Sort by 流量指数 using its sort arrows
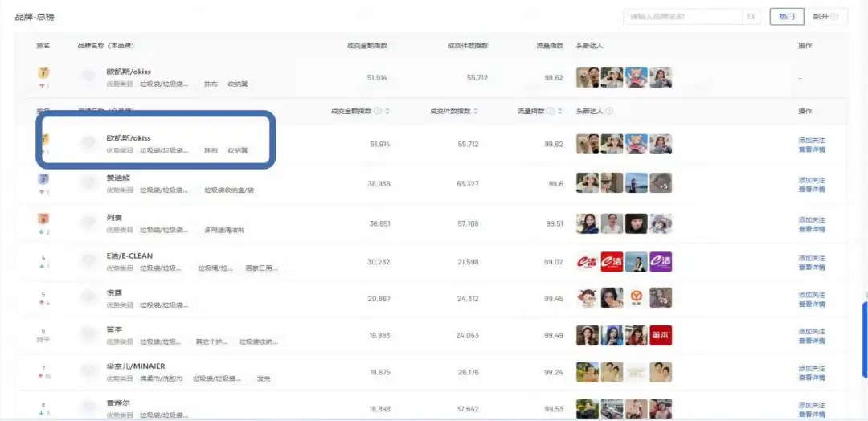This screenshot has width=868, height=421. 559,111
